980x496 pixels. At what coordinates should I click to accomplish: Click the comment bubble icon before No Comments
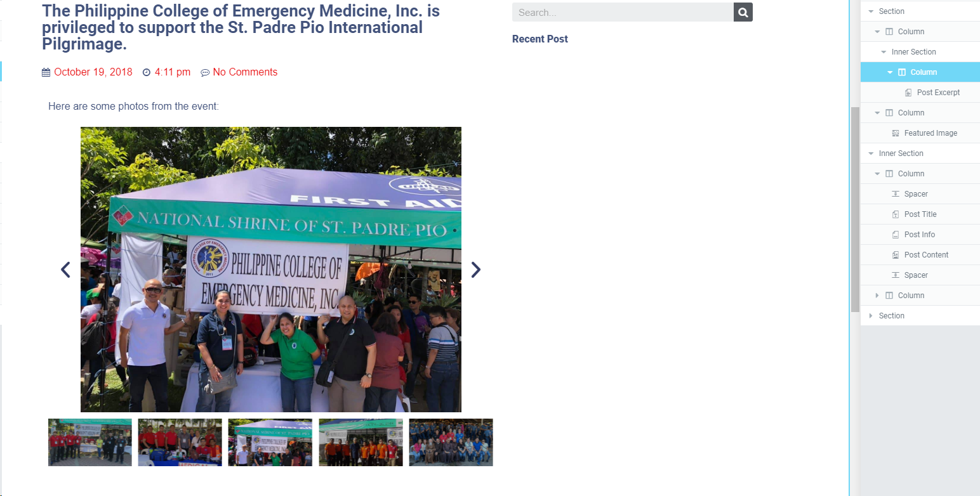pos(205,72)
